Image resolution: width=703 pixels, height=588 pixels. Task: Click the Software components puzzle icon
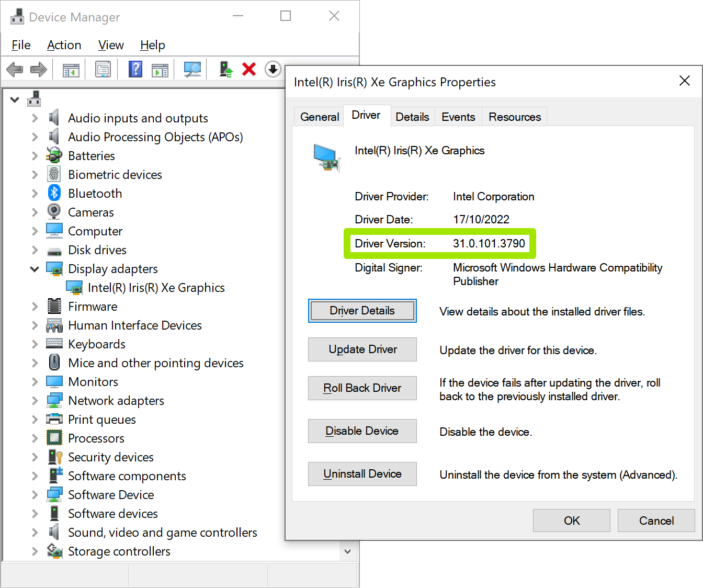tap(55, 475)
